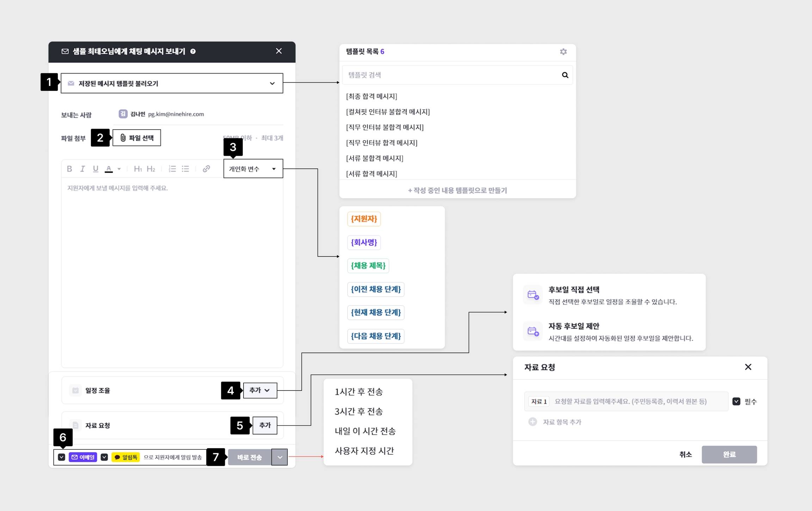Open text color picker arrow

coord(119,169)
